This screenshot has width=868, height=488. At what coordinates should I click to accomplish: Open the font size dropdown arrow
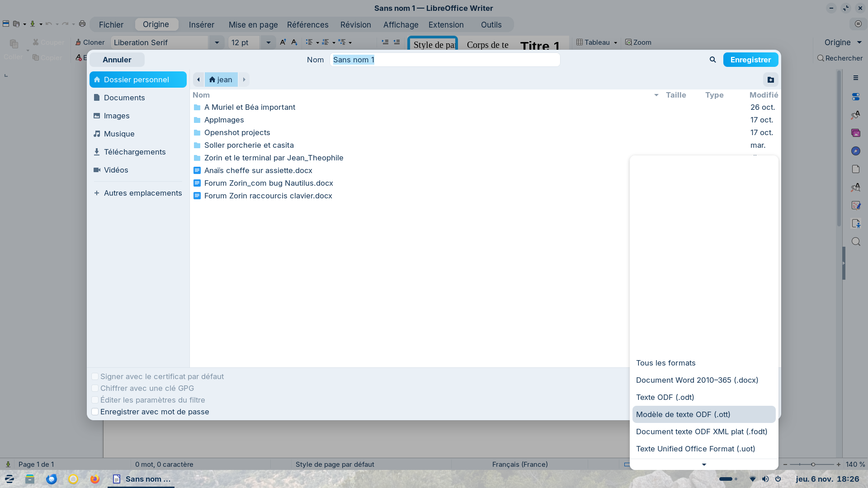[268, 42]
